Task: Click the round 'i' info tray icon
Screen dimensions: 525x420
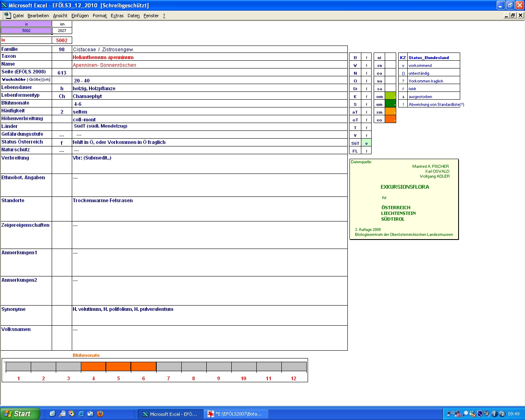Action: [x=494, y=414]
